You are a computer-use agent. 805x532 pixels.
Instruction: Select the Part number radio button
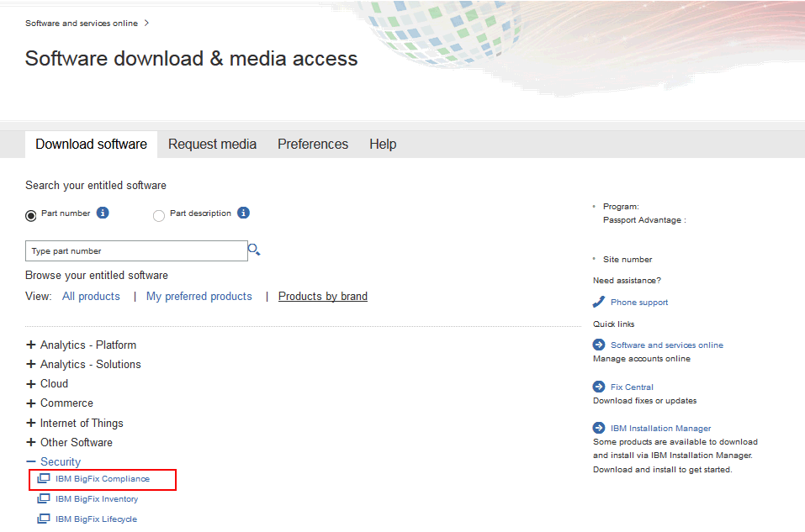coord(31,215)
